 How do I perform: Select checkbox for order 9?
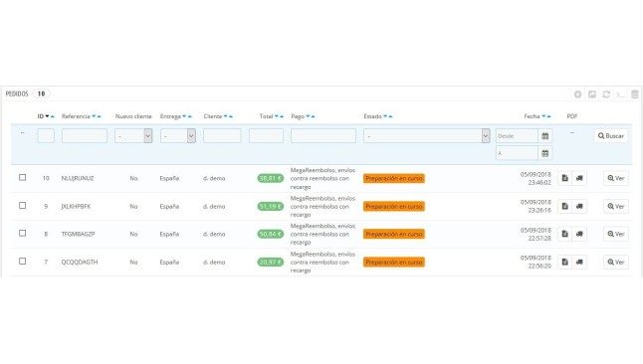23,205
